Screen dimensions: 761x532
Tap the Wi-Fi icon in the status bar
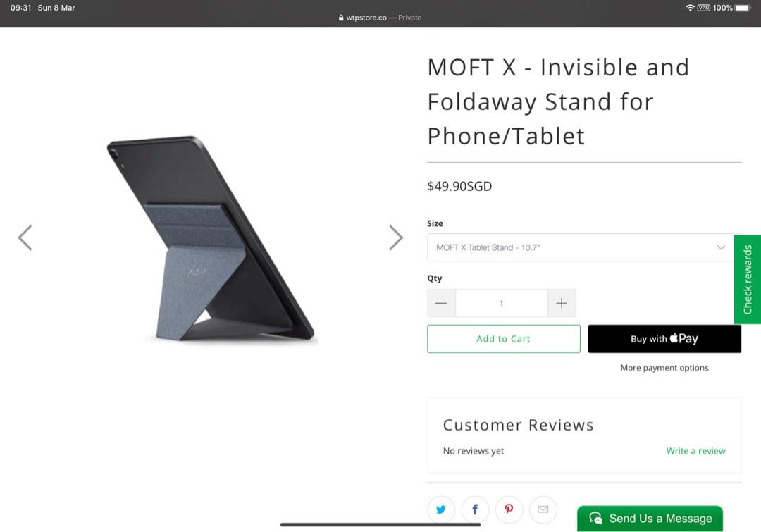(x=688, y=7)
